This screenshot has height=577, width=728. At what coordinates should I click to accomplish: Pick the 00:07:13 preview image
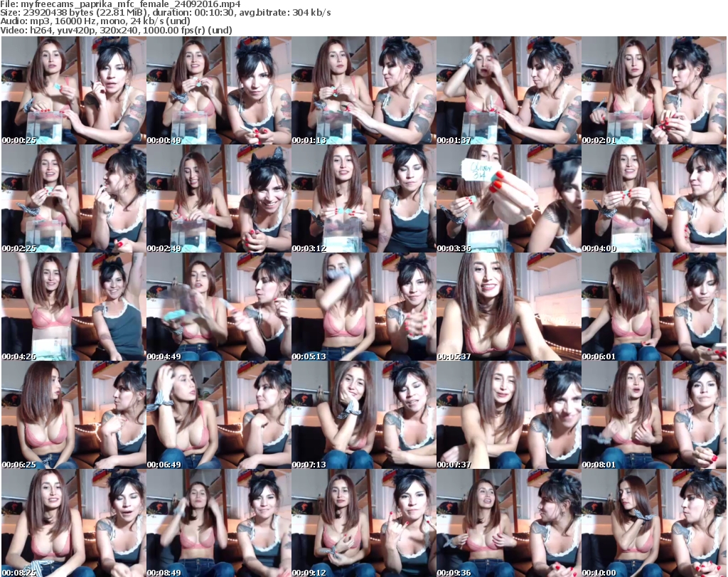click(363, 415)
